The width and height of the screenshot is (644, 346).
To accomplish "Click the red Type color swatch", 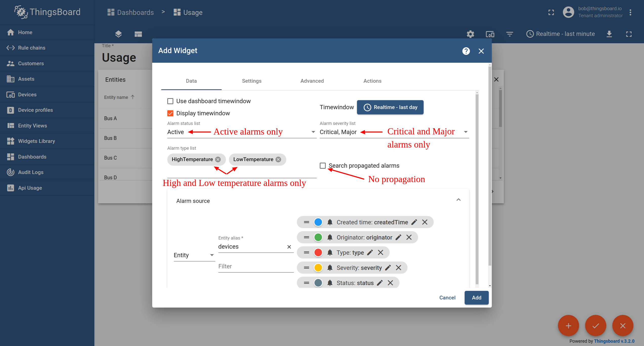I will pyautogui.click(x=318, y=253).
